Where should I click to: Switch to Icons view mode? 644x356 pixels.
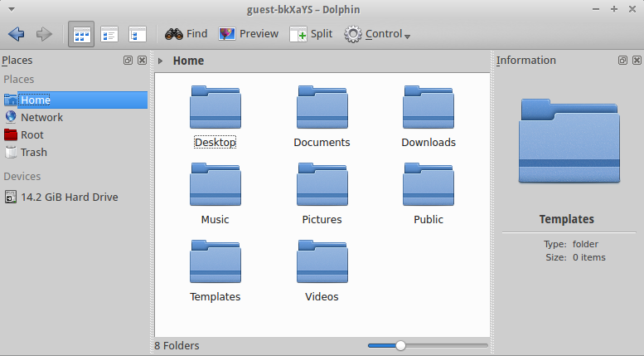pyautogui.click(x=81, y=34)
